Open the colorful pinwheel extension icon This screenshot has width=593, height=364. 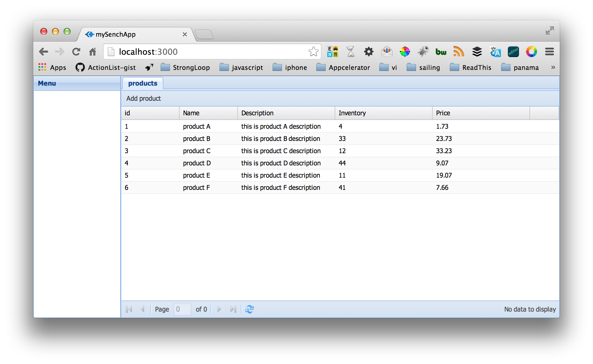(x=405, y=52)
